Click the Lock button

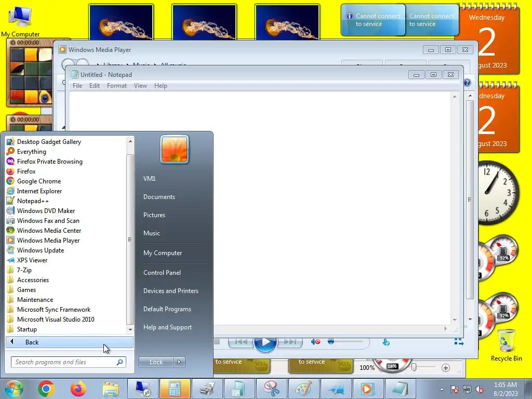point(156,362)
